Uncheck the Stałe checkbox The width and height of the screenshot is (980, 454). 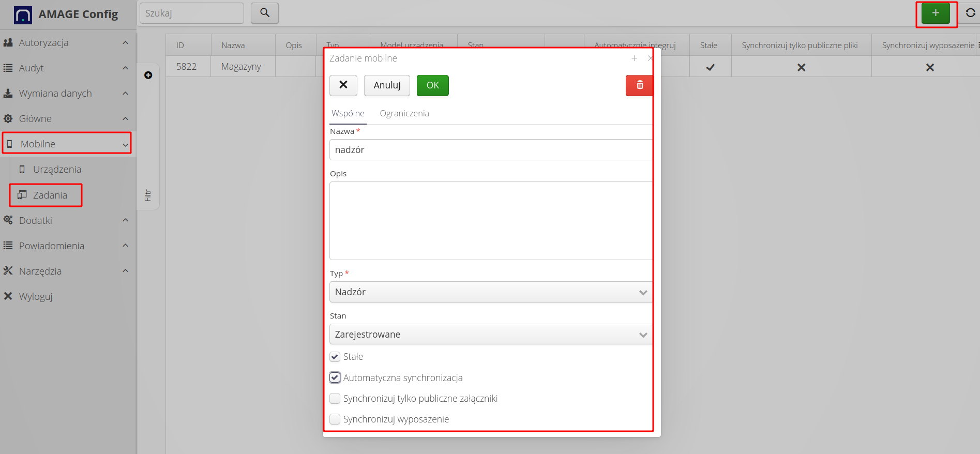335,357
